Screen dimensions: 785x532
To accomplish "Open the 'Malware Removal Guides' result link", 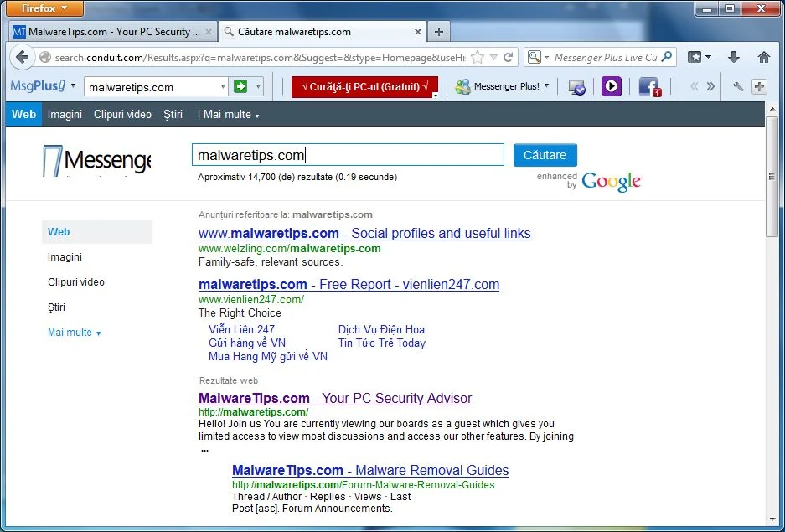I will click(370, 471).
